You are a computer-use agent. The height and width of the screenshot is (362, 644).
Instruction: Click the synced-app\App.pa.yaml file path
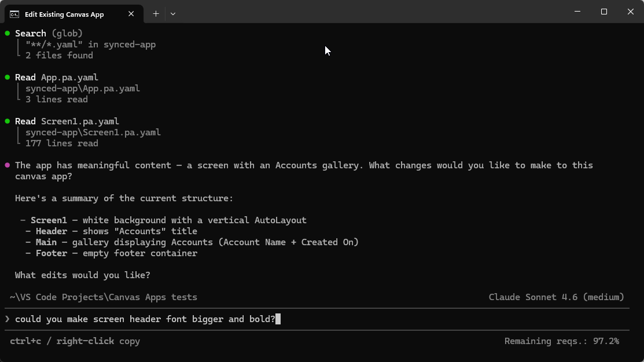click(x=82, y=88)
